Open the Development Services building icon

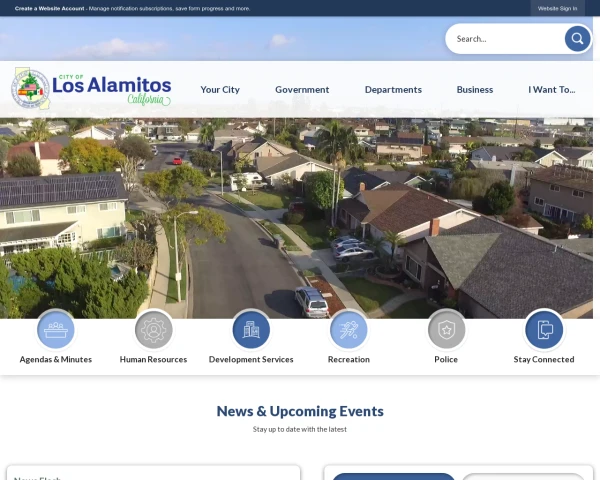[x=251, y=330]
